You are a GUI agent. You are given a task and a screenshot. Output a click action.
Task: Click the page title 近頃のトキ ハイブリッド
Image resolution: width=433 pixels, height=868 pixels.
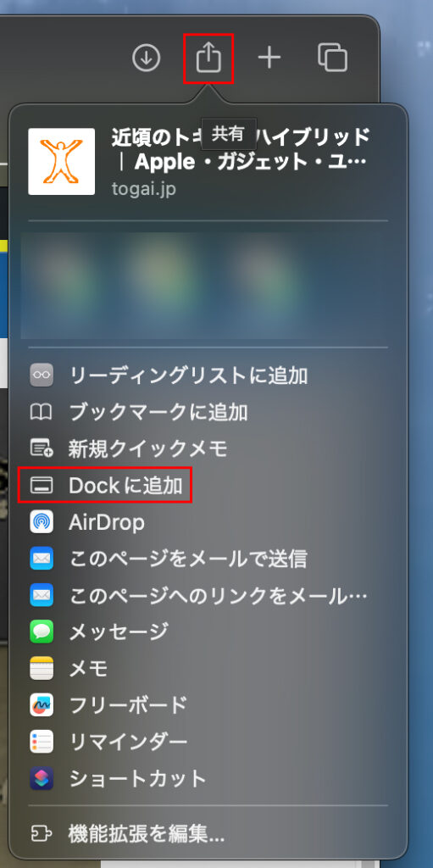pos(239,149)
